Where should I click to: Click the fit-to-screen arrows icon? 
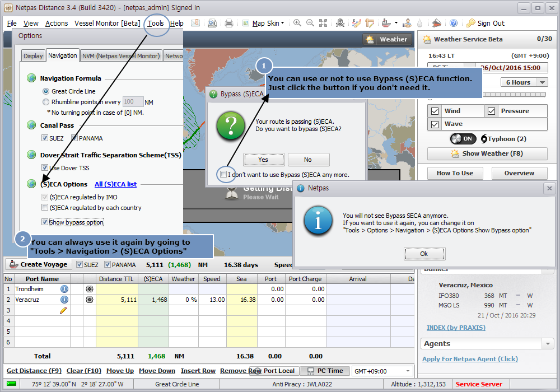(x=323, y=23)
